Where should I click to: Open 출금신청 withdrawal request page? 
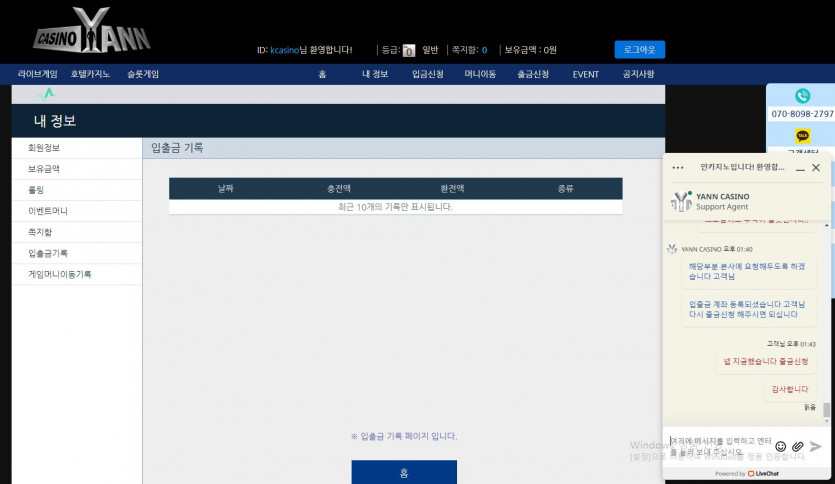[x=533, y=75]
